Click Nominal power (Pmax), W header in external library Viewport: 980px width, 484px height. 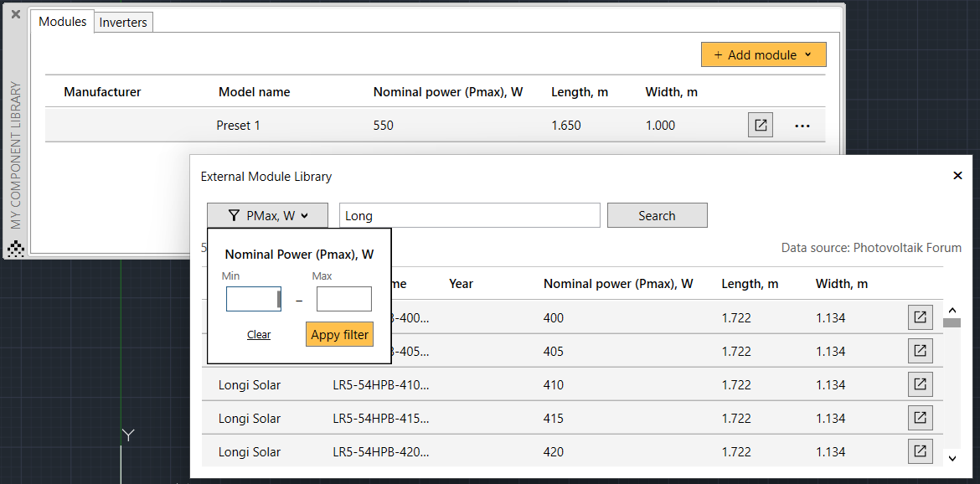coord(618,284)
